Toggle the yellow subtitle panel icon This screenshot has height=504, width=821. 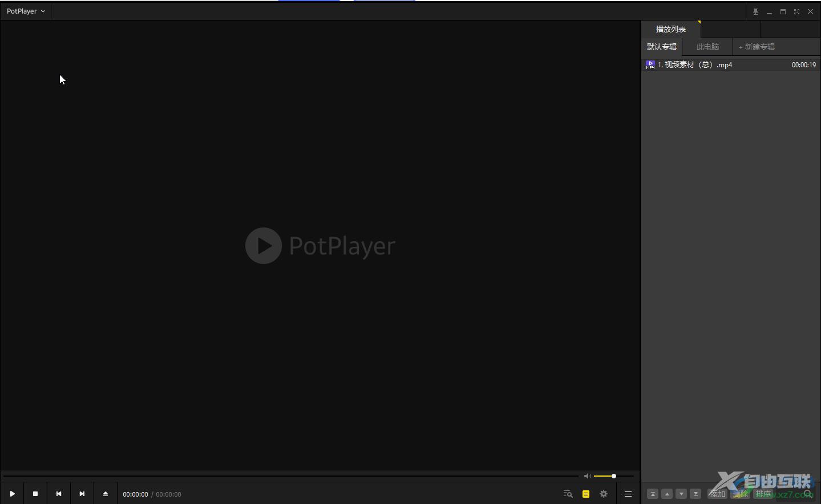click(586, 494)
